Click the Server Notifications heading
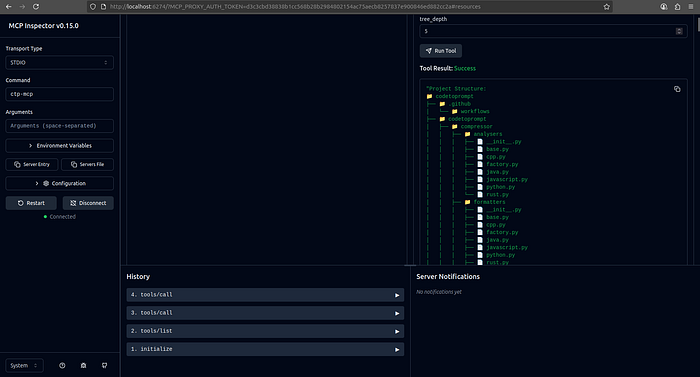Screen dimensions: 700x377 pyautogui.click(x=448, y=277)
